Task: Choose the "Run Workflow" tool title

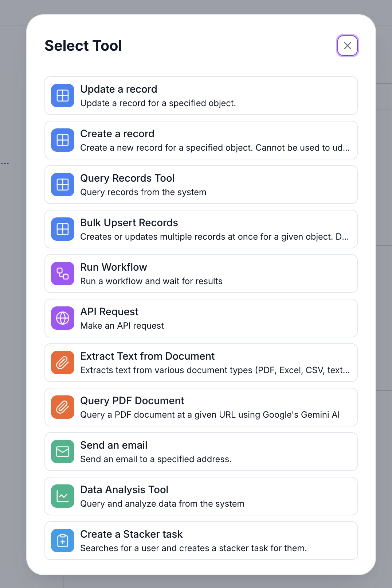Action: [x=114, y=267]
